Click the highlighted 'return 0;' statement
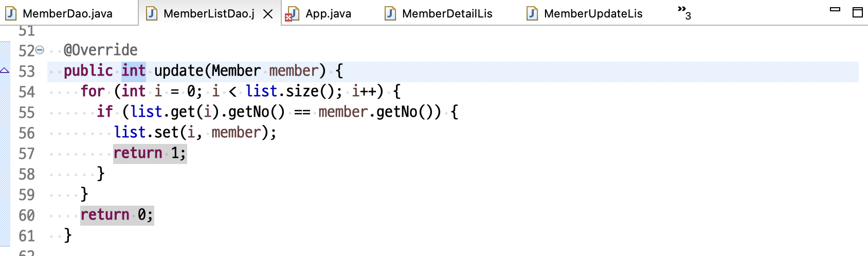The width and height of the screenshot is (868, 256). pyautogui.click(x=117, y=215)
